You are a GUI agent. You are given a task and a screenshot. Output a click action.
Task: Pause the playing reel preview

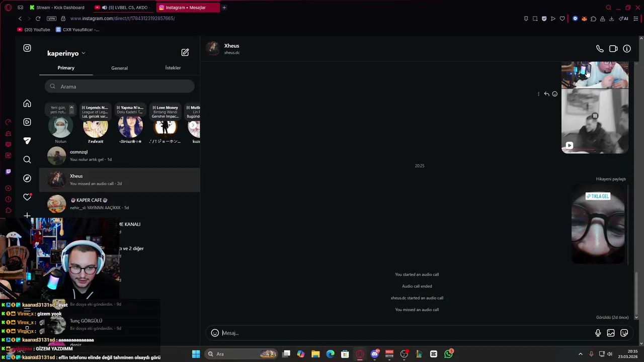pyautogui.click(x=595, y=116)
